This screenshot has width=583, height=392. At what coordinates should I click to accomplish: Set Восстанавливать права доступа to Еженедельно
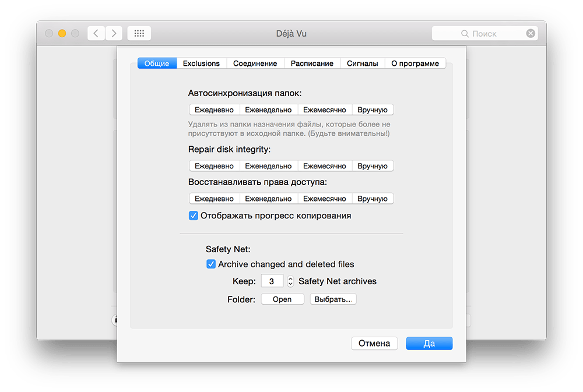(x=268, y=199)
